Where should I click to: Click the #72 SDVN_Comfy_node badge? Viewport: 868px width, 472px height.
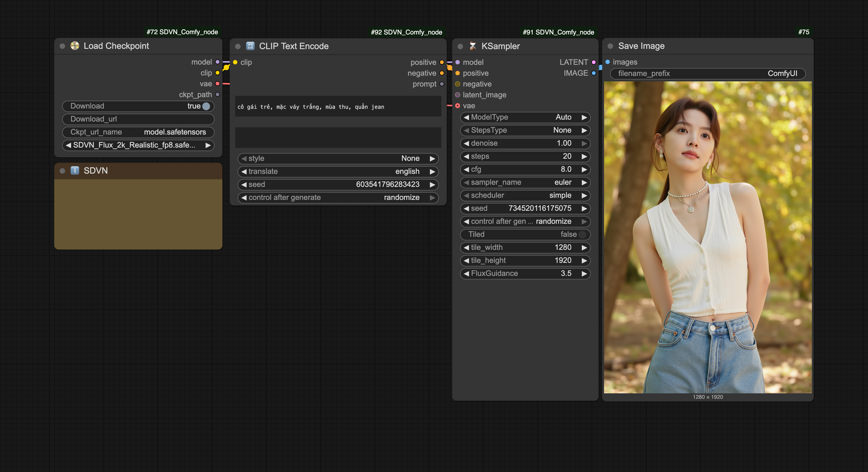coord(182,32)
